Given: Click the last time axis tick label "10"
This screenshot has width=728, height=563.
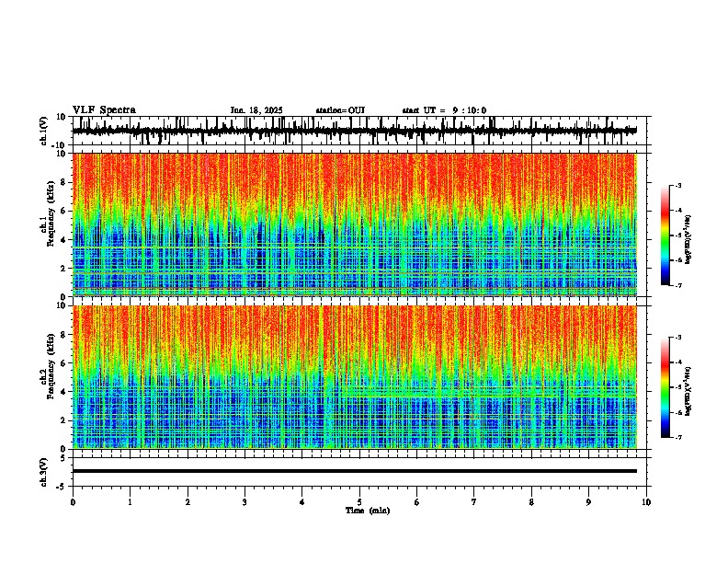Looking at the screenshot, I should pyautogui.click(x=646, y=502).
